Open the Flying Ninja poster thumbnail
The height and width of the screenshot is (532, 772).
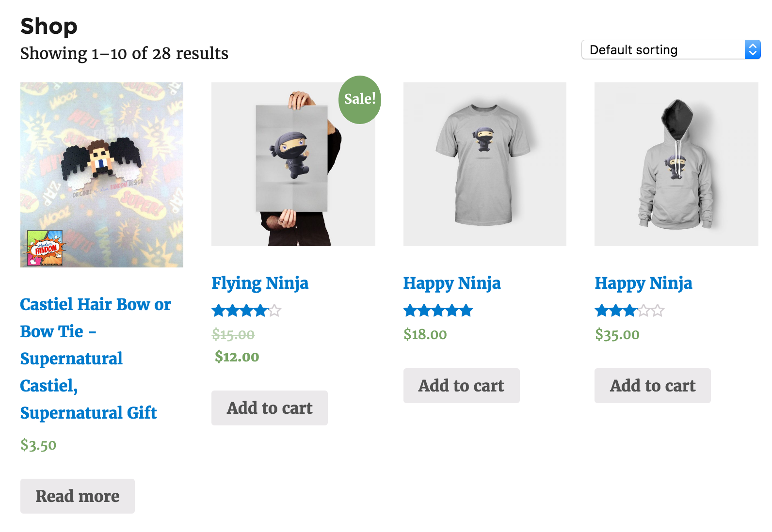pos(293,164)
